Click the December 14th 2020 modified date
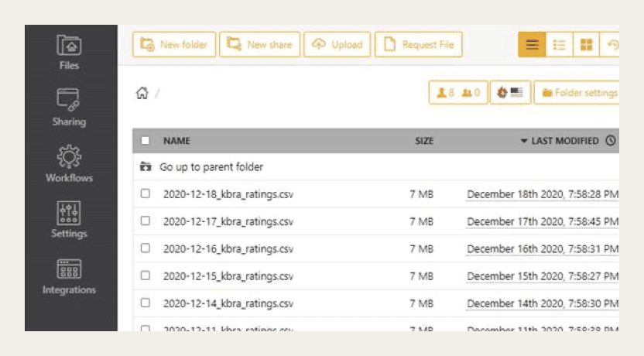 543,303
